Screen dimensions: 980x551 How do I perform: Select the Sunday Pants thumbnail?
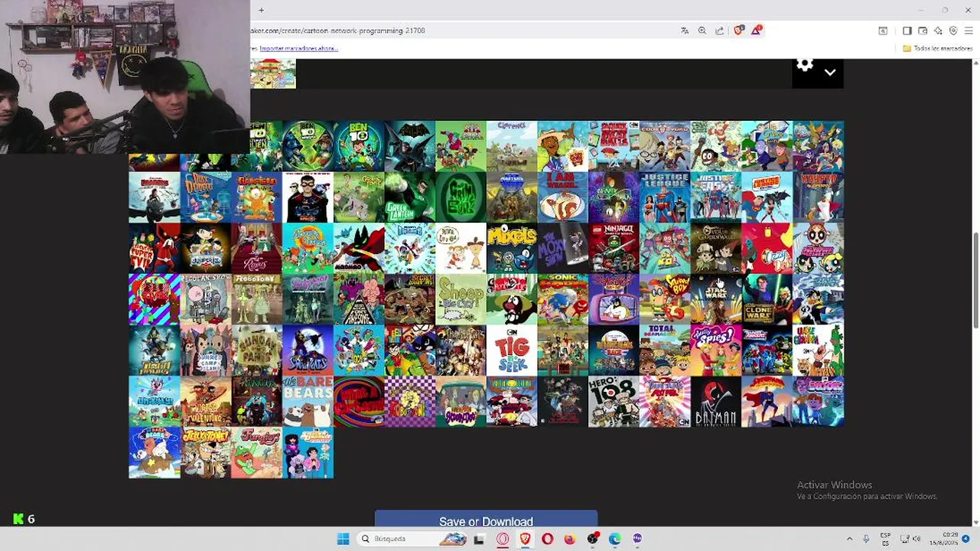click(x=256, y=350)
